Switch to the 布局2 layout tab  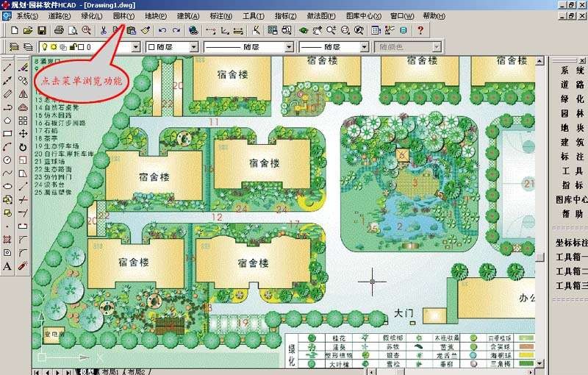click(x=136, y=372)
